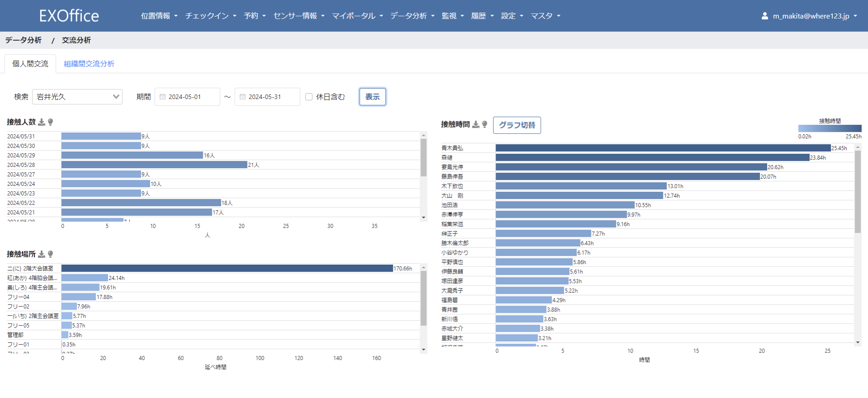The height and width of the screenshot is (398, 868).
Task: Click the 接触時間 scrollbar down arrow
Action: [858, 342]
